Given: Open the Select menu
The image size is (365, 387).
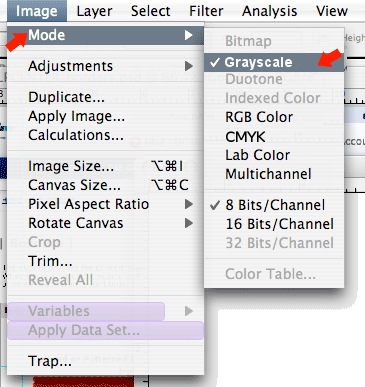Looking at the screenshot, I should [x=151, y=11].
